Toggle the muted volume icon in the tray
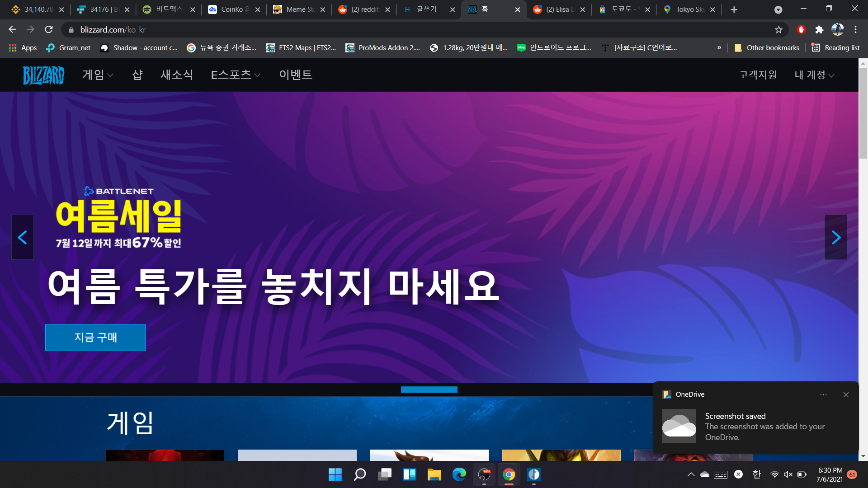 coord(788,474)
